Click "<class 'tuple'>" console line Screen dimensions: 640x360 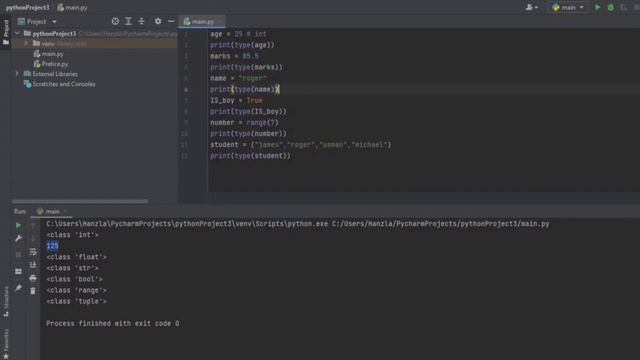click(76, 301)
